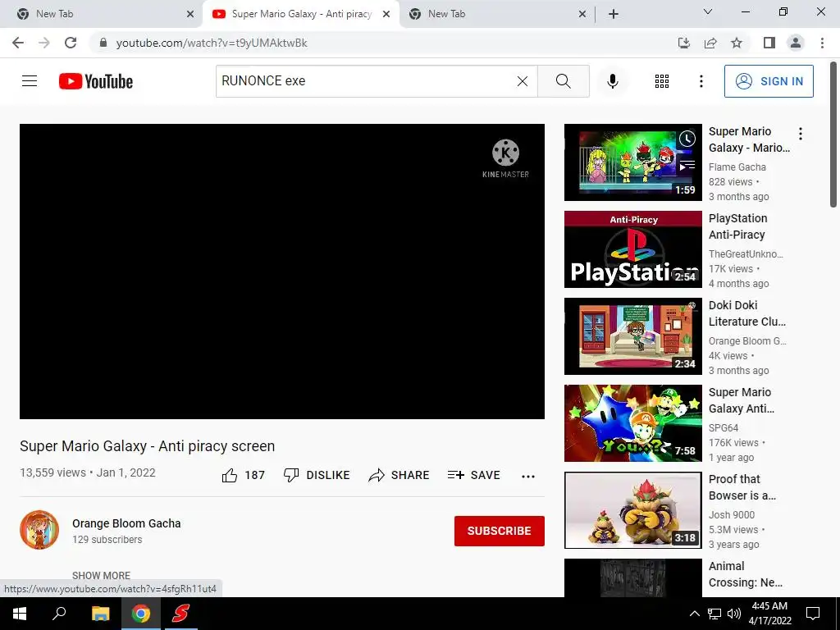Open Super Mario Galaxy - Mario thumbnail
The height and width of the screenshot is (630, 840).
click(632, 162)
